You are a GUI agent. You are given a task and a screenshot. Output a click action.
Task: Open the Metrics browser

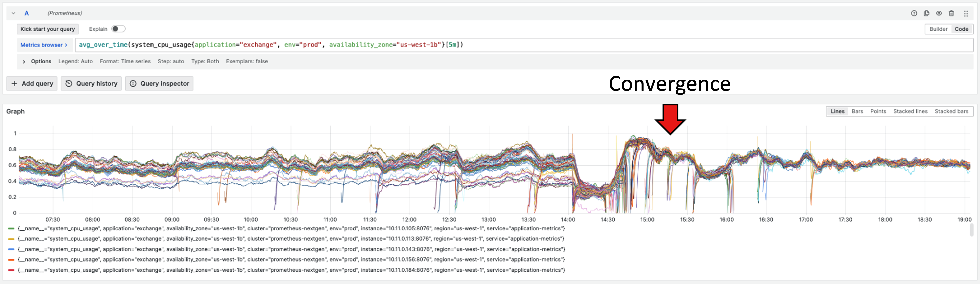coord(44,45)
